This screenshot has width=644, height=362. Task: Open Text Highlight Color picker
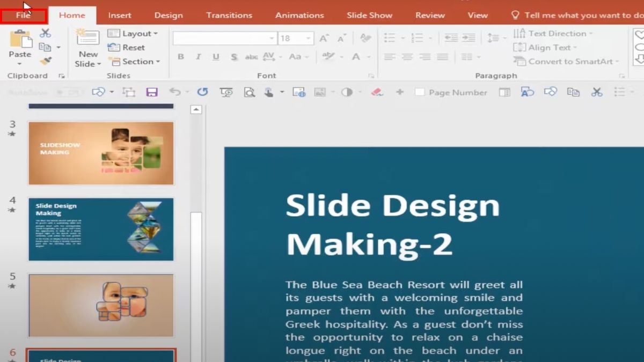[328, 57]
